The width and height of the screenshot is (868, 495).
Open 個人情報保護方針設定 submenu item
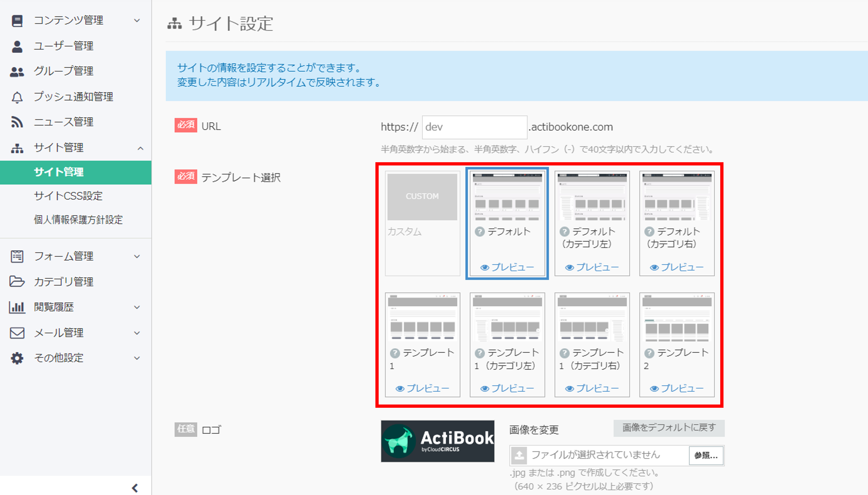coord(78,220)
